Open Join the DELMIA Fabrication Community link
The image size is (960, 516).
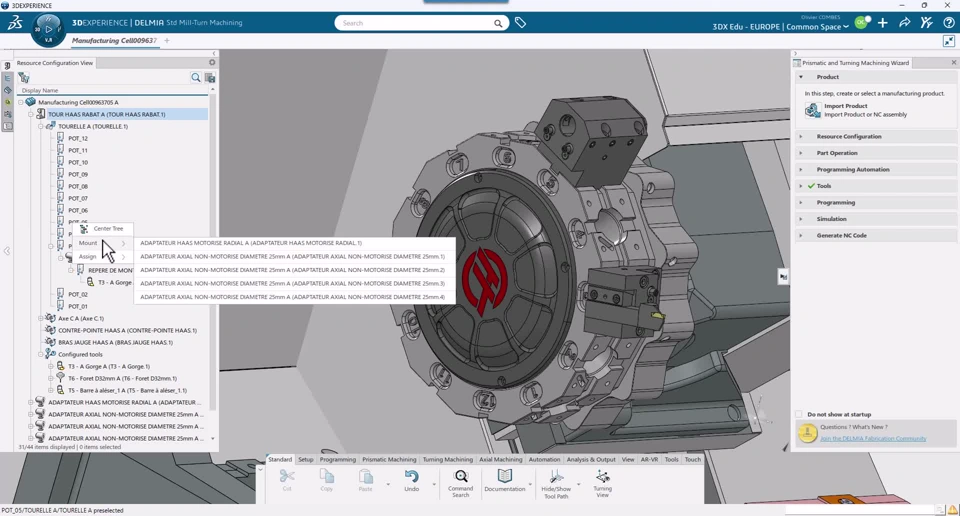click(x=873, y=439)
